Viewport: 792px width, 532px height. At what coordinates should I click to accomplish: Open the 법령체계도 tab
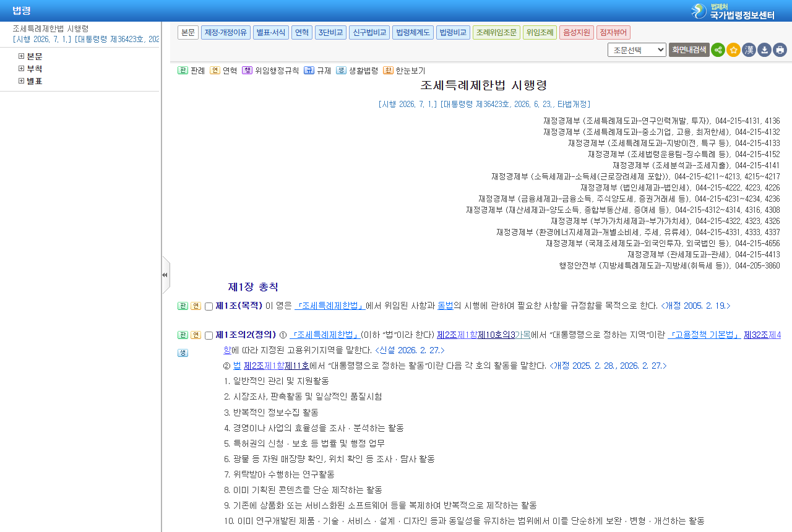[413, 32]
